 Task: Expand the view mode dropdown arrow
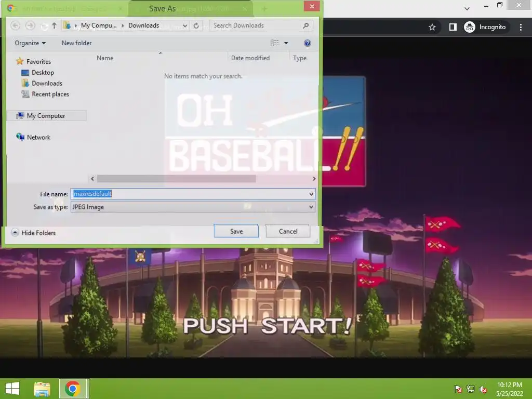point(286,43)
